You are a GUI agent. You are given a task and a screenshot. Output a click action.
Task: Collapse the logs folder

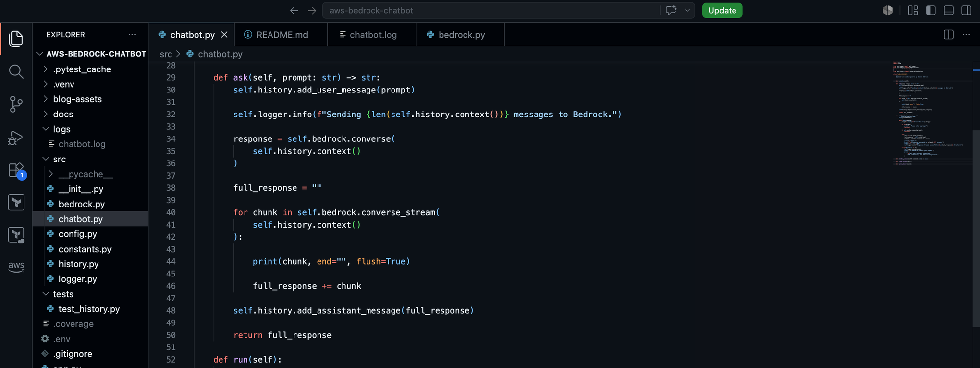91,129
